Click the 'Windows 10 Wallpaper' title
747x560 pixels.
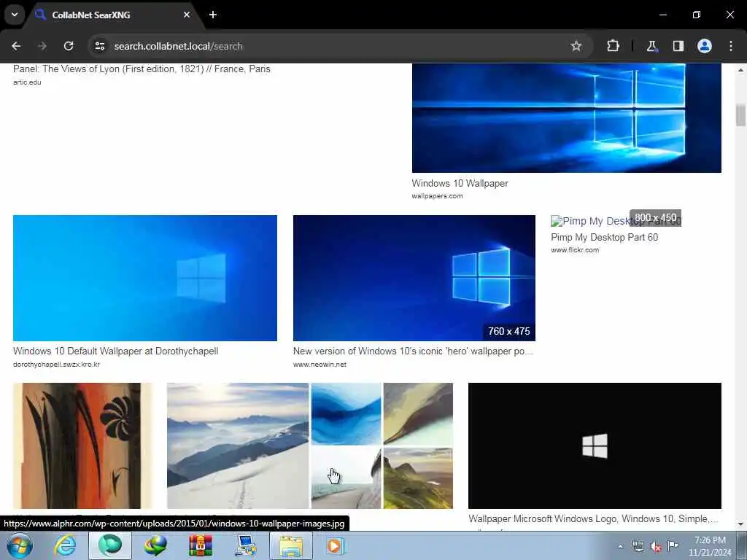pyautogui.click(x=460, y=183)
